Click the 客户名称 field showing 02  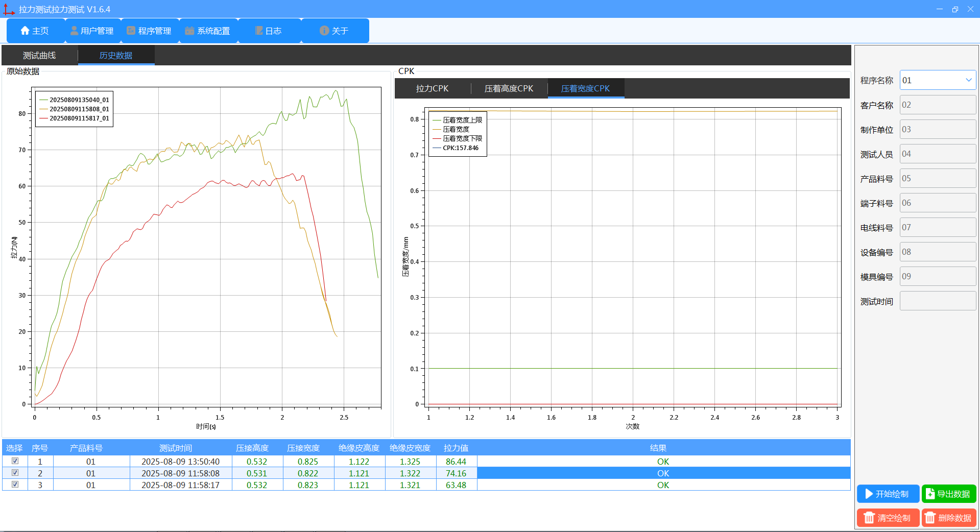click(x=938, y=105)
